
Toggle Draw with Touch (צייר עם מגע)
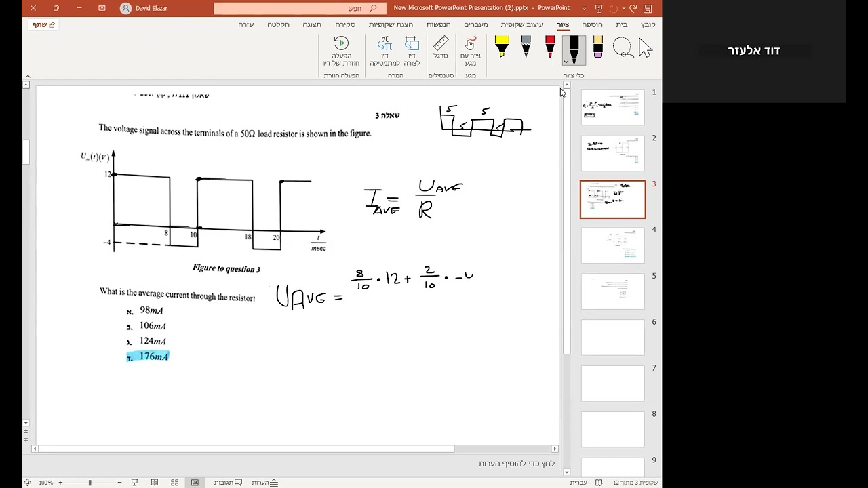click(x=470, y=52)
